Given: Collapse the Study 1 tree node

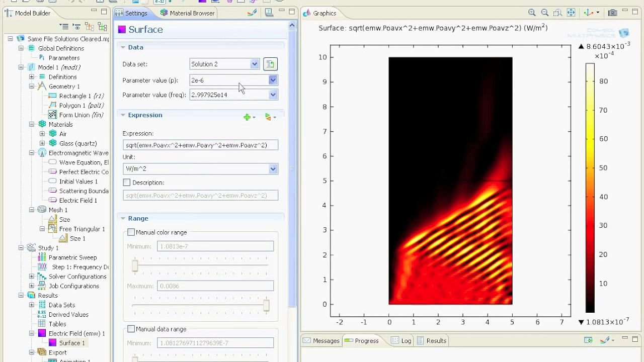Looking at the screenshot, I should pyautogui.click(x=21, y=248).
